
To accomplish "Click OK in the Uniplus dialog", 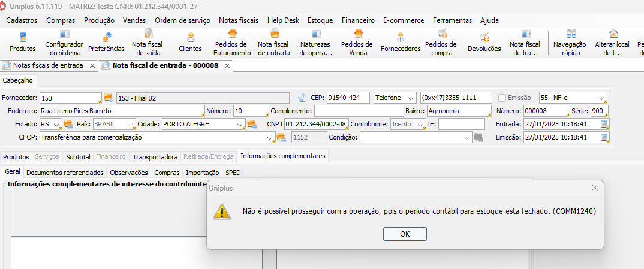I will [405, 234].
